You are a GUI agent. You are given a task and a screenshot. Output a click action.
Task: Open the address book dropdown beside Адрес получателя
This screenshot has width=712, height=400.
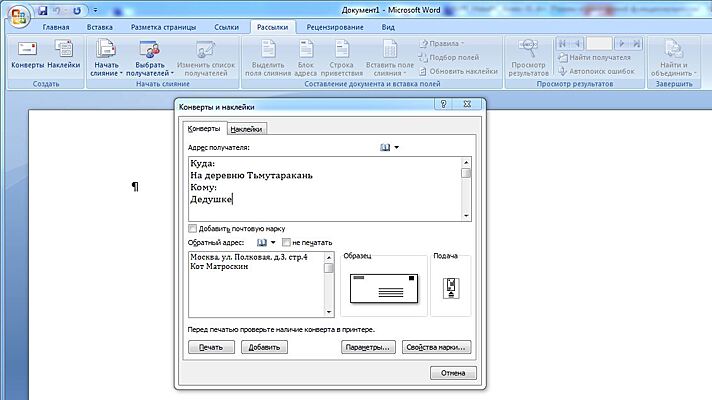[x=396, y=147]
